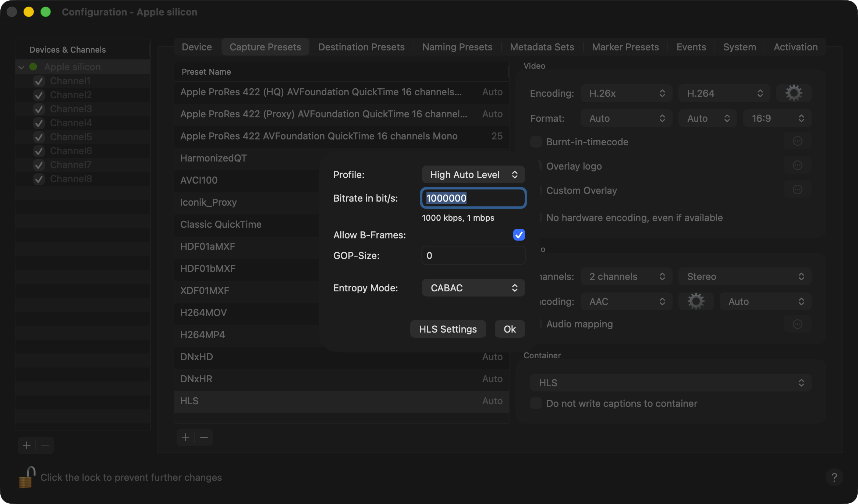Open the Capture Presets tab
Image resolution: width=858 pixels, height=504 pixels.
[x=265, y=47]
